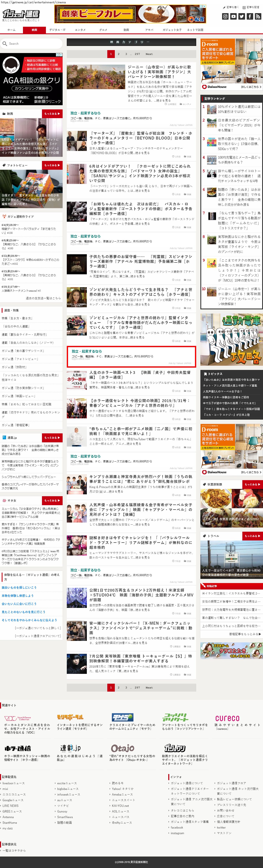Click 面白いものを探しにいこう link
The height and width of the screenshot is (868, 263).
(x=19, y=587)
